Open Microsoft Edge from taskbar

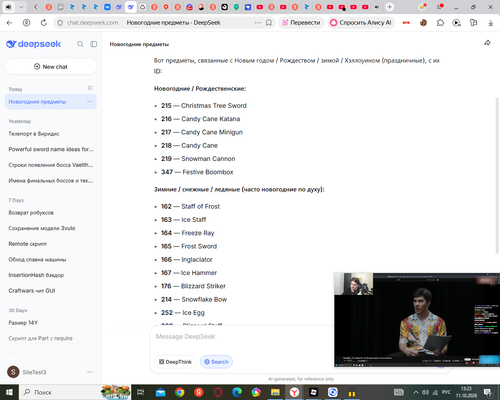tap(237, 392)
